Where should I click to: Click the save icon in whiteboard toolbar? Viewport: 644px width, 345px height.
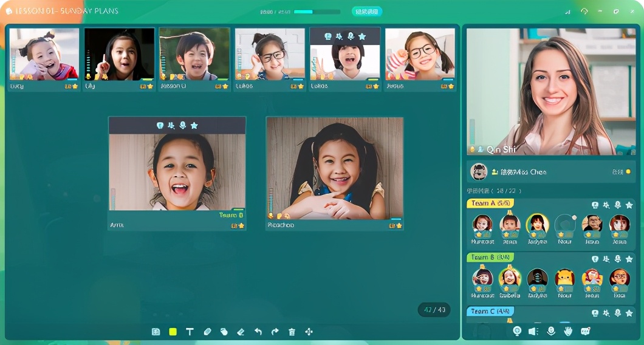pos(156,332)
